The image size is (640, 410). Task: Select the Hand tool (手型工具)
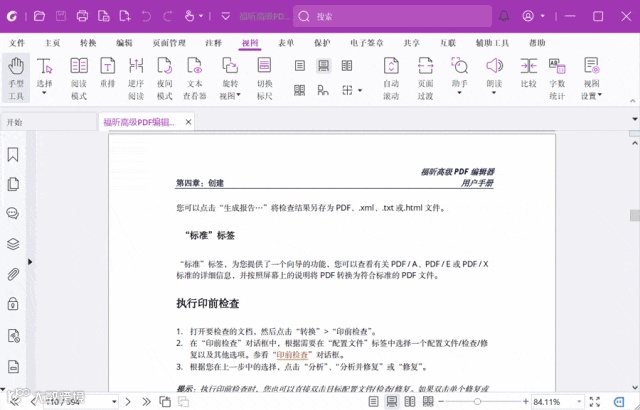point(16,78)
